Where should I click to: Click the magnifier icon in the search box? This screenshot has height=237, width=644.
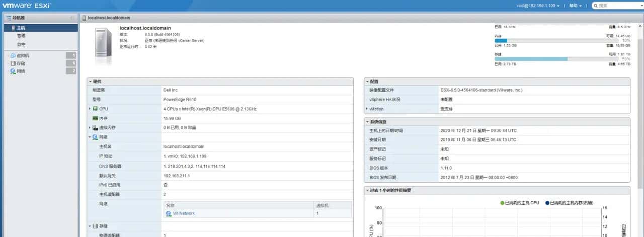point(596,6)
